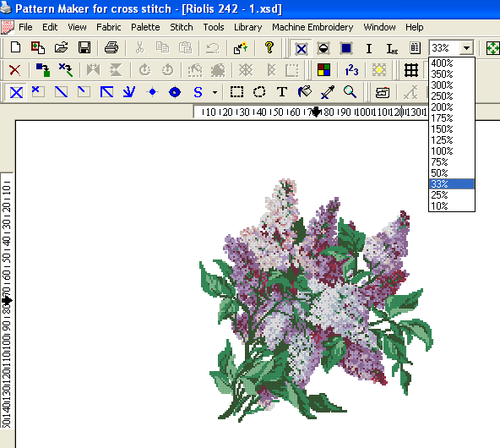This screenshot has height=448, width=500.
Task: Click the Print icon
Action: [111, 48]
